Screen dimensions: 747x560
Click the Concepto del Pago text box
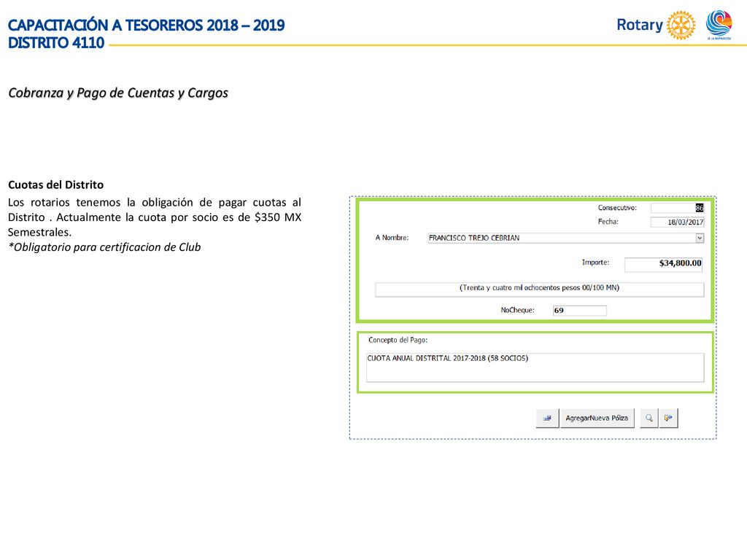(535, 367)
